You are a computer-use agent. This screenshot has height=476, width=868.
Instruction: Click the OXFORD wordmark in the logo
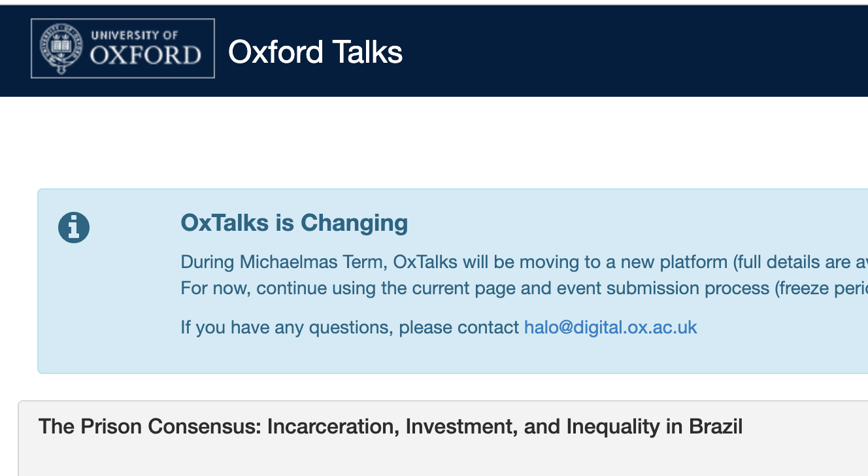click(145, 56)
